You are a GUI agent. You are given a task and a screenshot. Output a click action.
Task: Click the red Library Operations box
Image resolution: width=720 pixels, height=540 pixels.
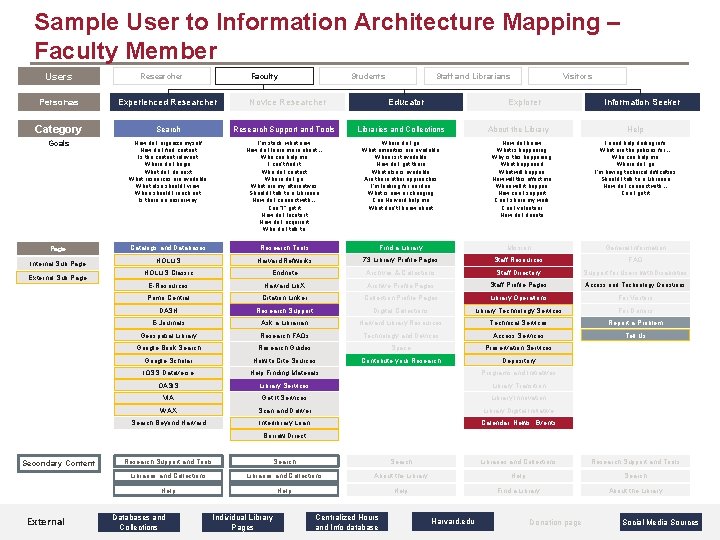(518, 298)
